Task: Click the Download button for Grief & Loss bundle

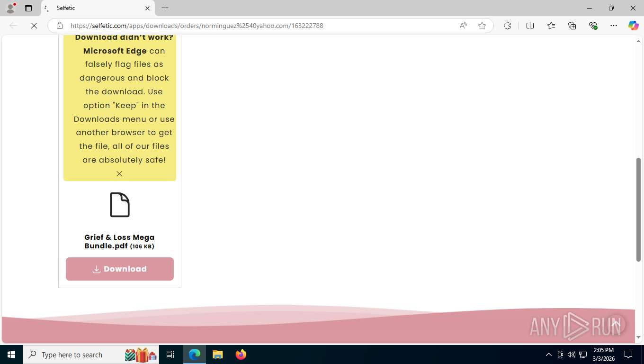Action: pos(120,269)
